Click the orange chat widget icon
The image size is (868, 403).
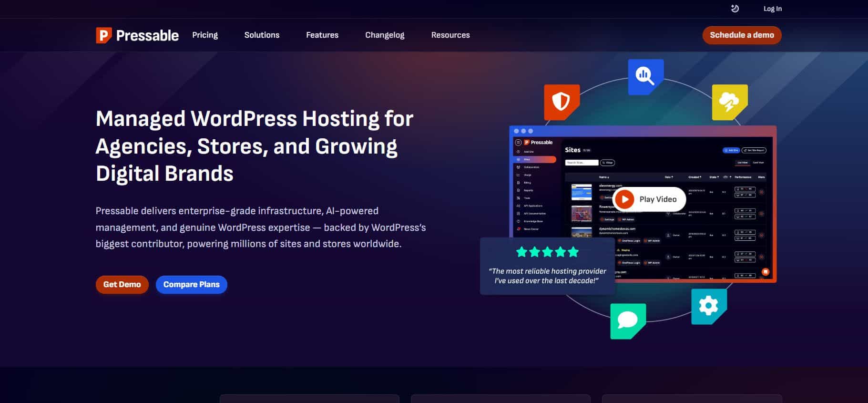[765, 272]
